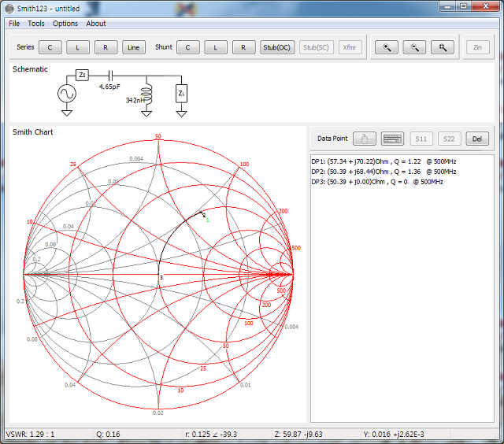The height and width of the screenshot is (444, 504).
Task: Click the Z: 59.87 -j9.63 readout
Action: 298,435
